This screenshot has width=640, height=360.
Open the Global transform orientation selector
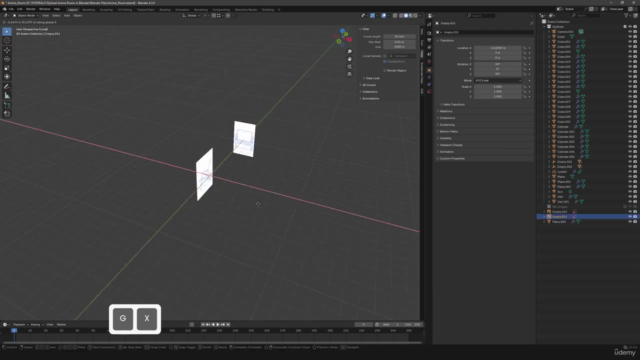coord(191,16)
